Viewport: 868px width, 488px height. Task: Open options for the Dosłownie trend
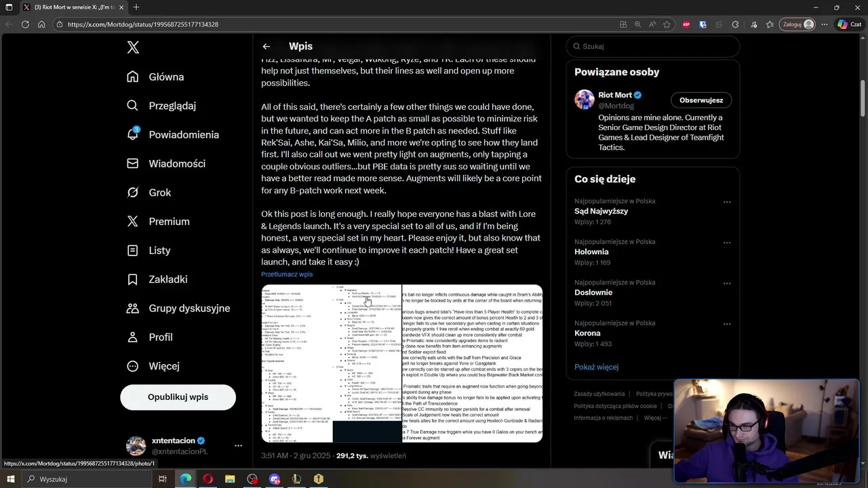pos(727,283)
